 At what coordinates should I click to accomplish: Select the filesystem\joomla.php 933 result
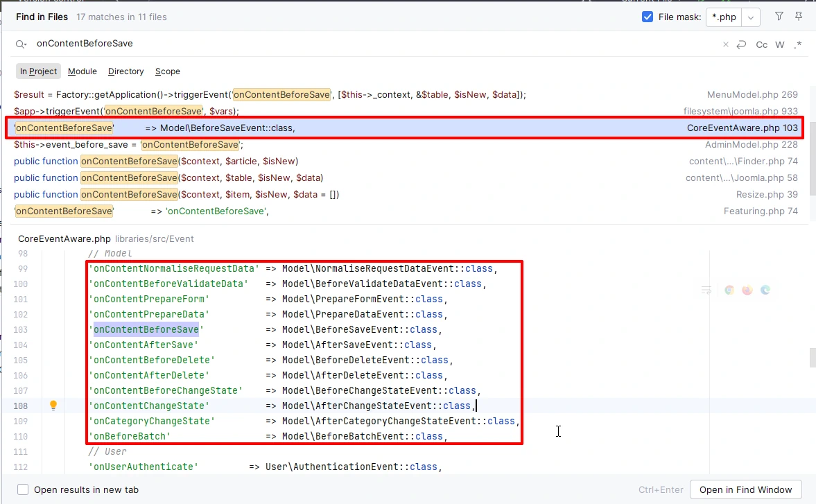click(406, 112)
